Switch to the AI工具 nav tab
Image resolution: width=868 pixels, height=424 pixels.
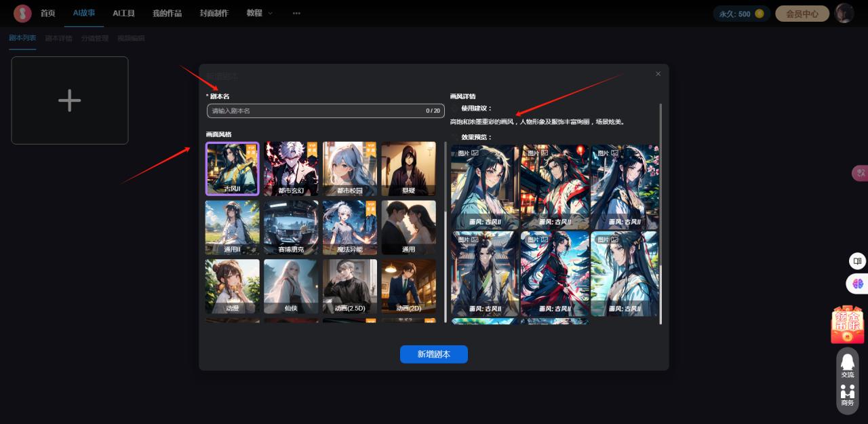click(x=124, y=13)
